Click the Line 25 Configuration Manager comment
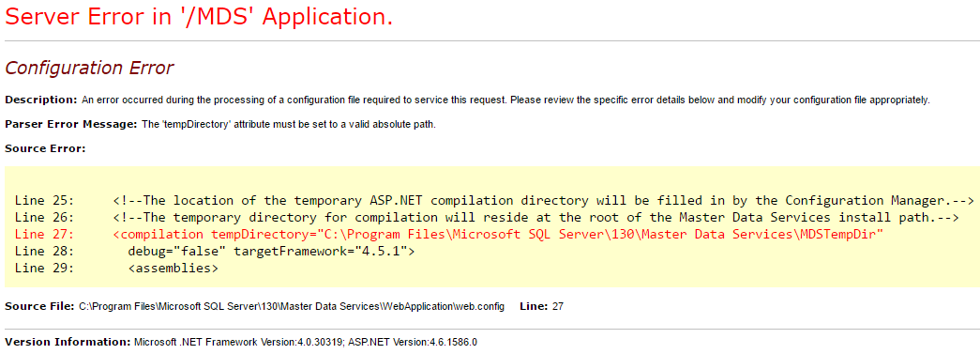Image resolution: width=980 pixels, height=354 pixels. (494, 201)
